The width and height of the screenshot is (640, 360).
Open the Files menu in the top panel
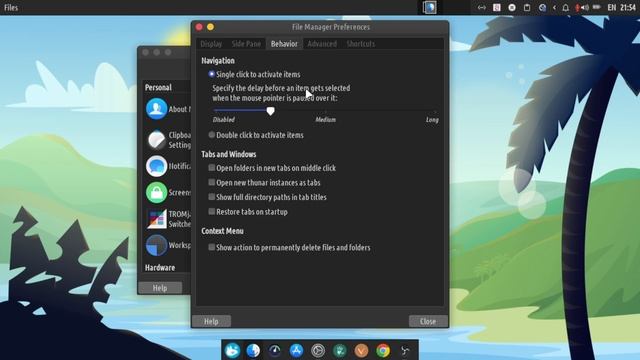point(11,7)
